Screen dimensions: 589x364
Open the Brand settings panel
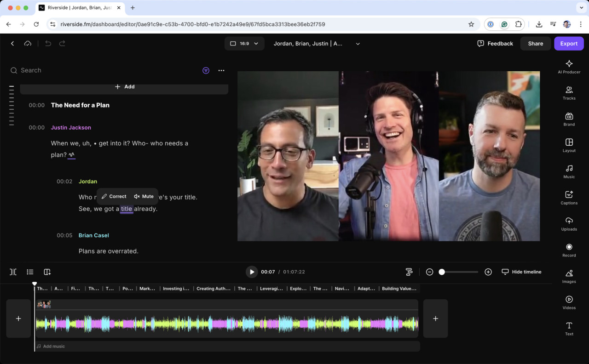pyautogui.click(x=569, y=119)
